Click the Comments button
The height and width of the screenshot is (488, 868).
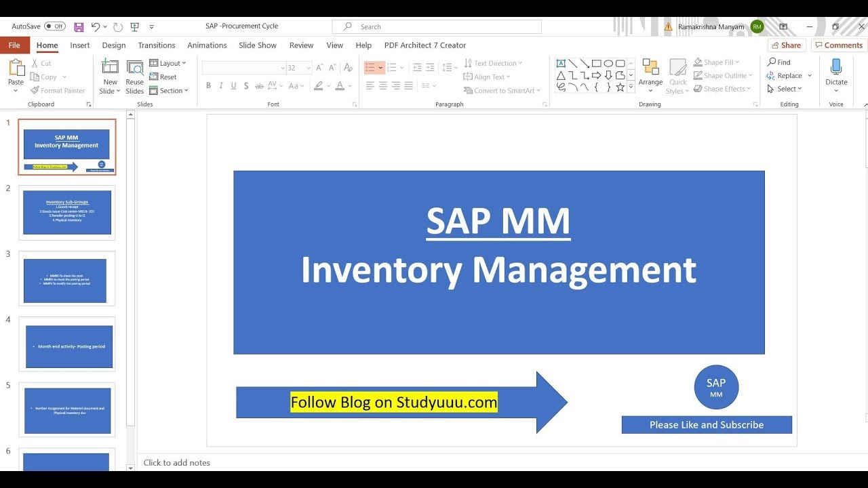[838, 45]
